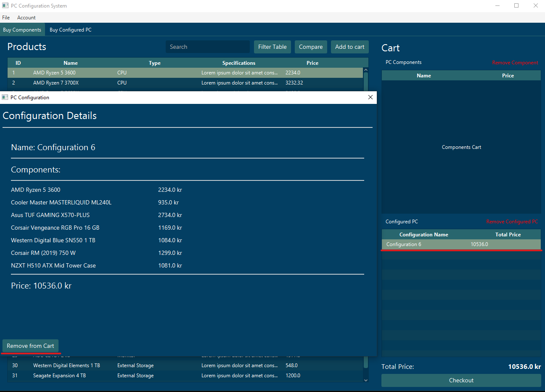This screenshot has width=545, height=392.
Task: Click the Compare button
Action: click(x=311, y=47)
